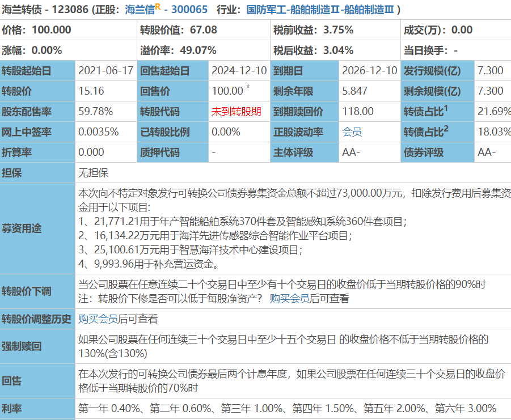Click the 网上中签率 value 0.0035%
The height and width of the screenshot is (420, 511).
coord(99,132)
